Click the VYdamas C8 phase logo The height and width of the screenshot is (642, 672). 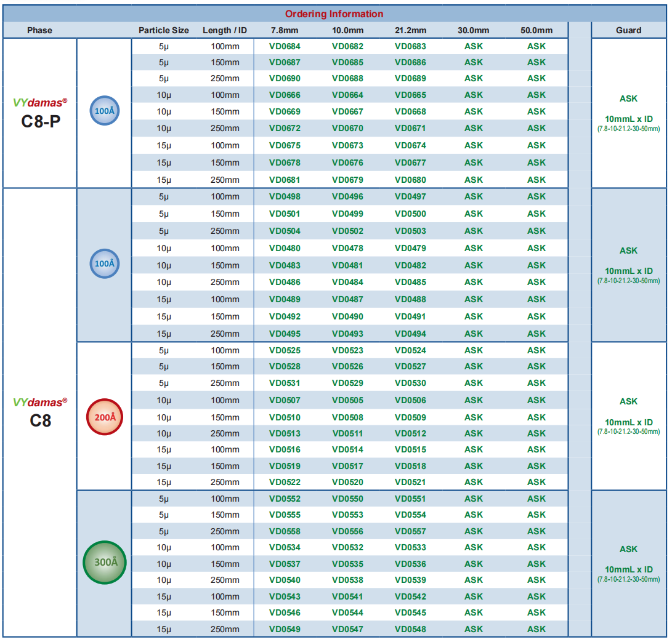(x=40, y=412)
